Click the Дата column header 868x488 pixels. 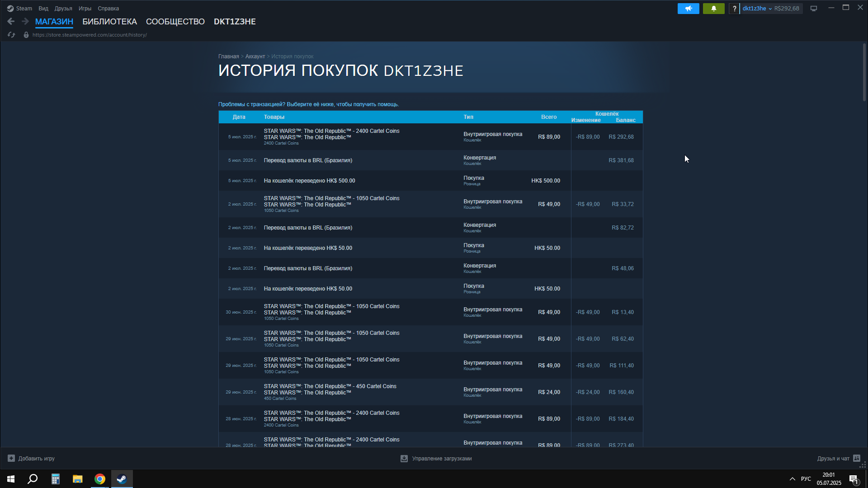pos(239,117)
